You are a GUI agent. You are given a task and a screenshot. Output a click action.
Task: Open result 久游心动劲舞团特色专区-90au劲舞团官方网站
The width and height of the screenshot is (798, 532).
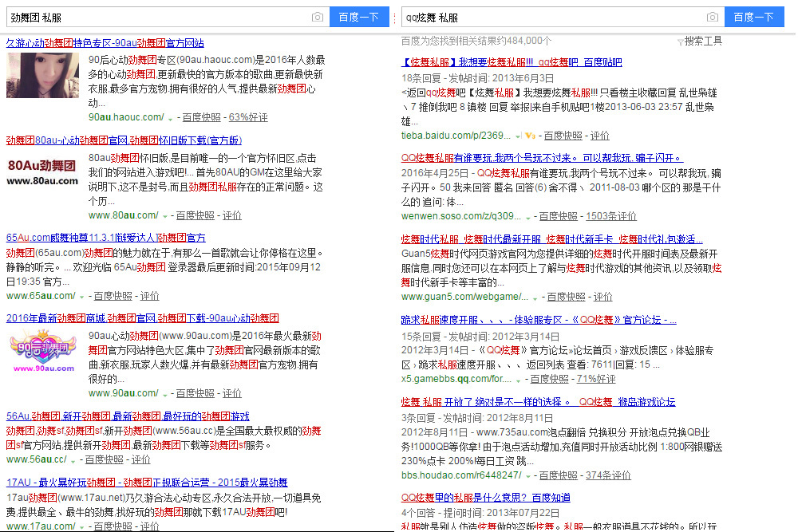pos(105,43)
